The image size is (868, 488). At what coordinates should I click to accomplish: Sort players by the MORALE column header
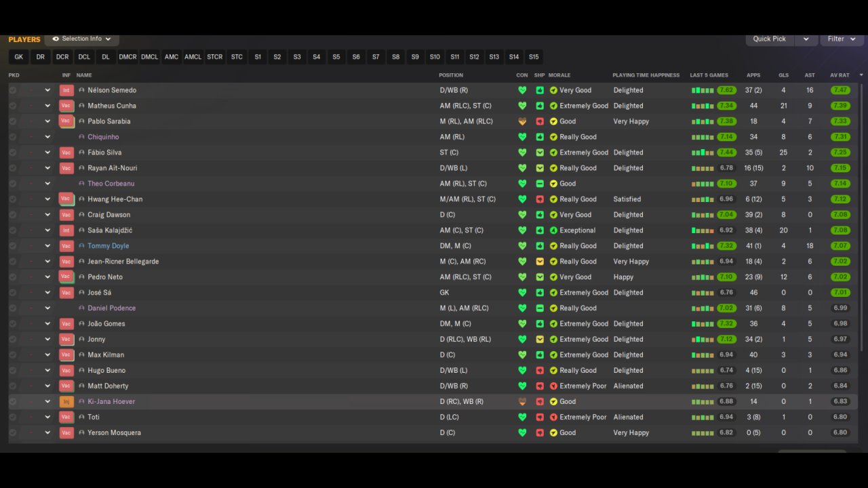[x=559, y=75]
